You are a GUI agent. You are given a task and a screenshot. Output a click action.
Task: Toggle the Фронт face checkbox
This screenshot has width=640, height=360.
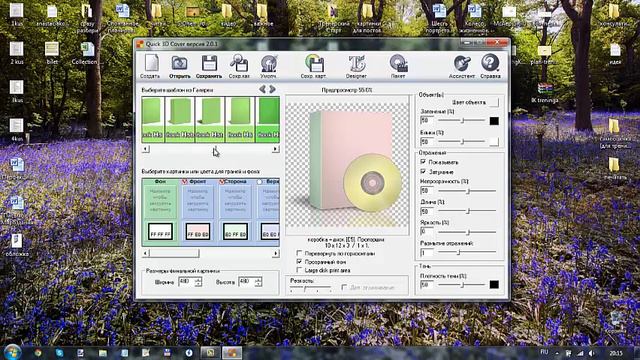[184, 182]
